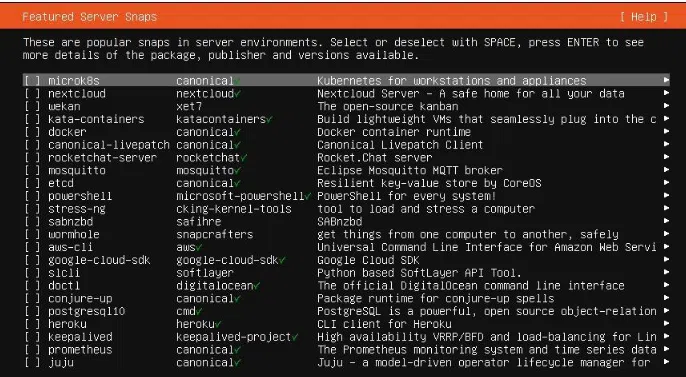The width and height of the screenshot is (686, 377).
Task: Click the postgresql10 snap name
Action: (87, 311)
